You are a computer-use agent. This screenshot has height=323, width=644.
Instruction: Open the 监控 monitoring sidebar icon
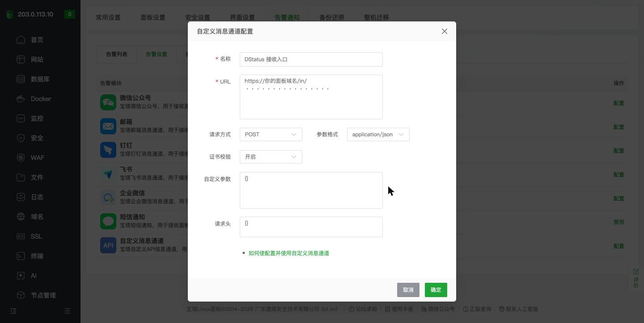[21, 118]
